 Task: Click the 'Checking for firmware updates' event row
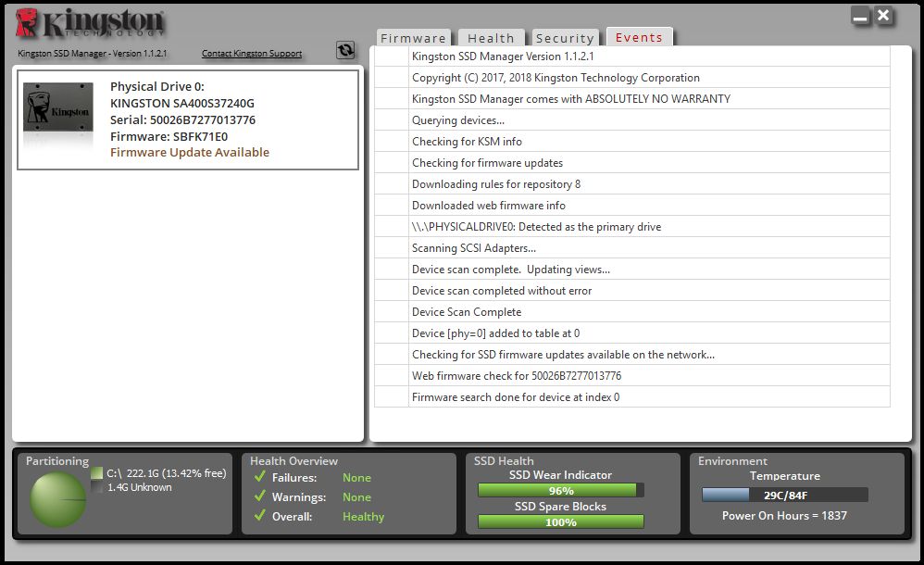point(631,162)
